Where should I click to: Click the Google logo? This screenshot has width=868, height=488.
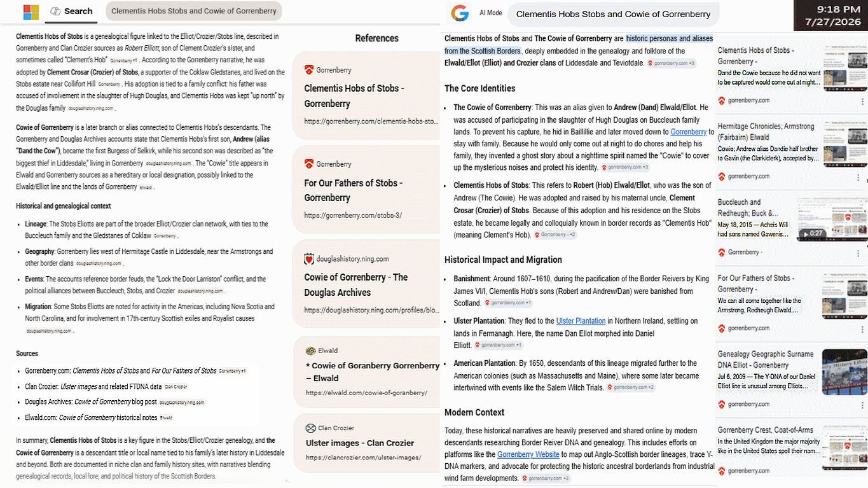click(x=459, y=13)
